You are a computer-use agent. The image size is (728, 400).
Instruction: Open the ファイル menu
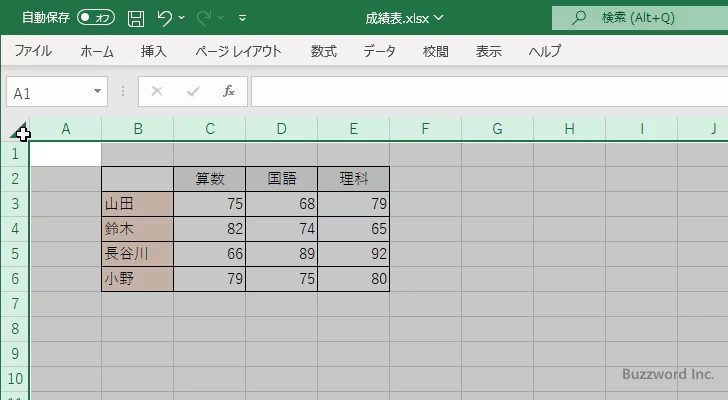point(33,52)
